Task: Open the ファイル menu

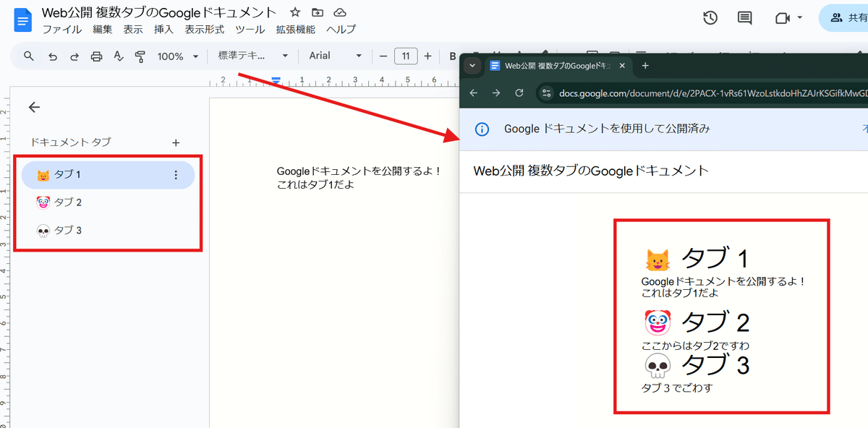Action: (x=61, y=30)
